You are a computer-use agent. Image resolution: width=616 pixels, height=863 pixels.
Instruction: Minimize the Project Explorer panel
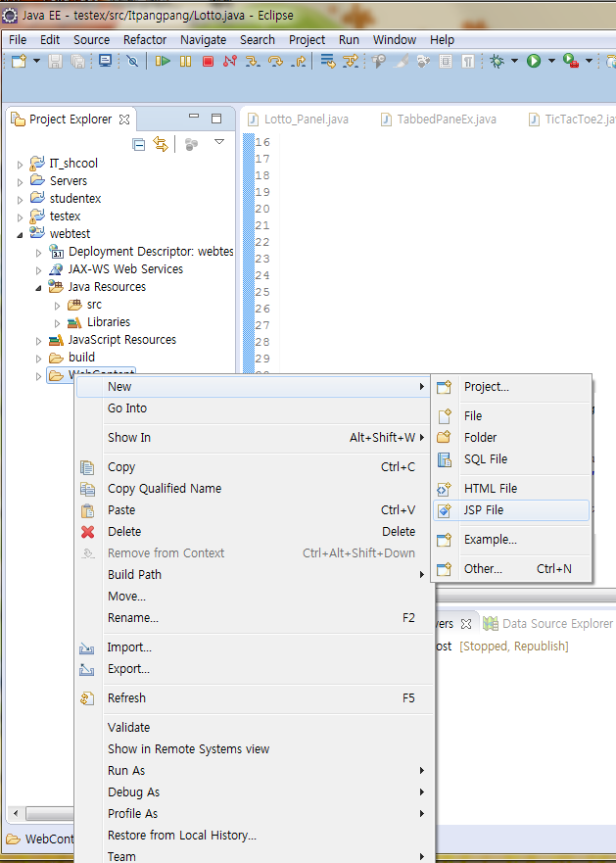(194, 118)
